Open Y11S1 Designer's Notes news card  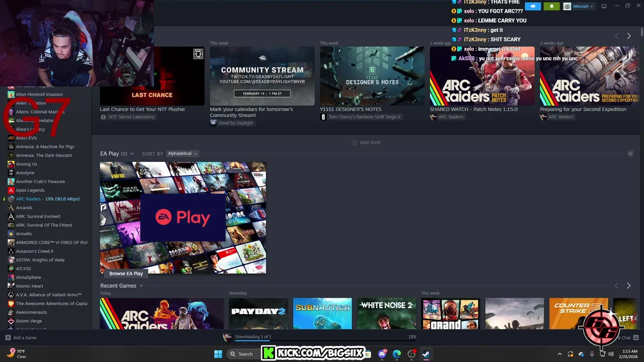click(372, 76)
